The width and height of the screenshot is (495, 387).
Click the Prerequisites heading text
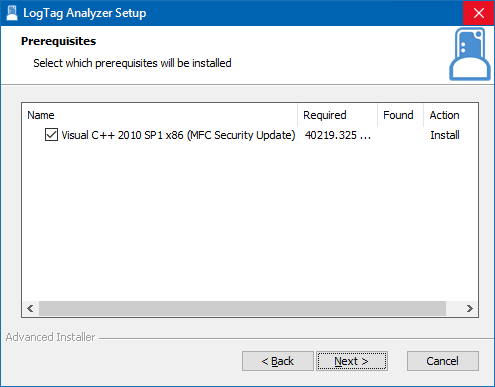pyautogui.click(x=58, y=41)
